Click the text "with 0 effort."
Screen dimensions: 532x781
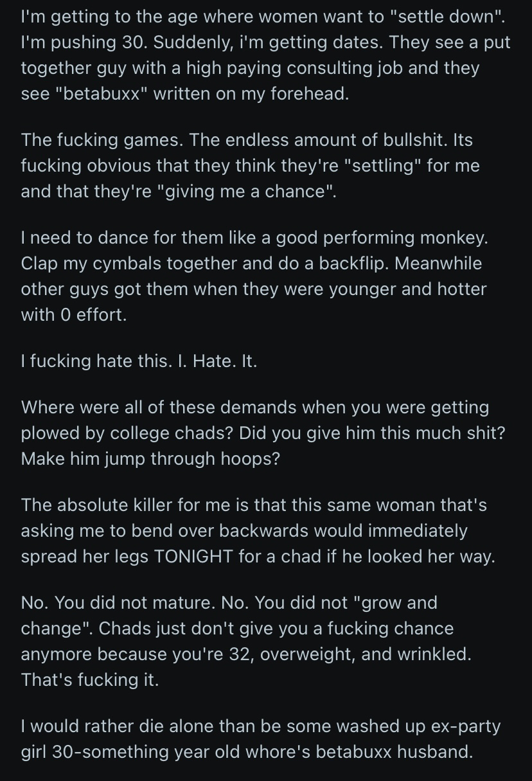coord(74,315)
